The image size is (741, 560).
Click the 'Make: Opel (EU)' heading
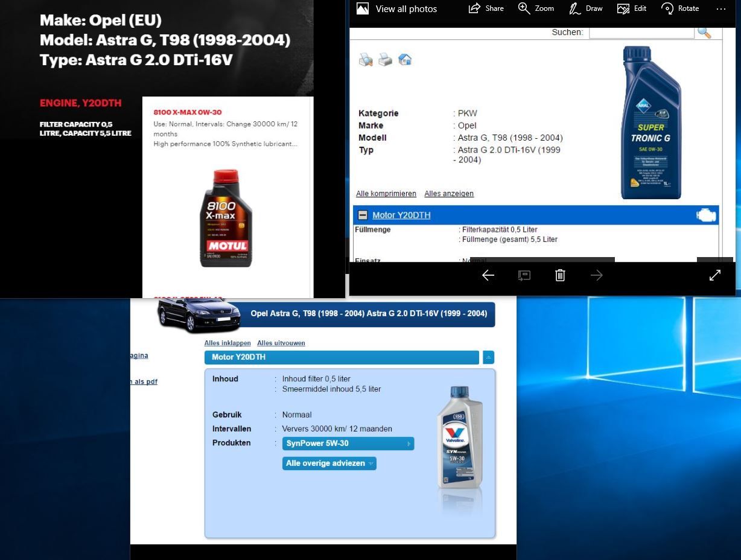point(101,21)
